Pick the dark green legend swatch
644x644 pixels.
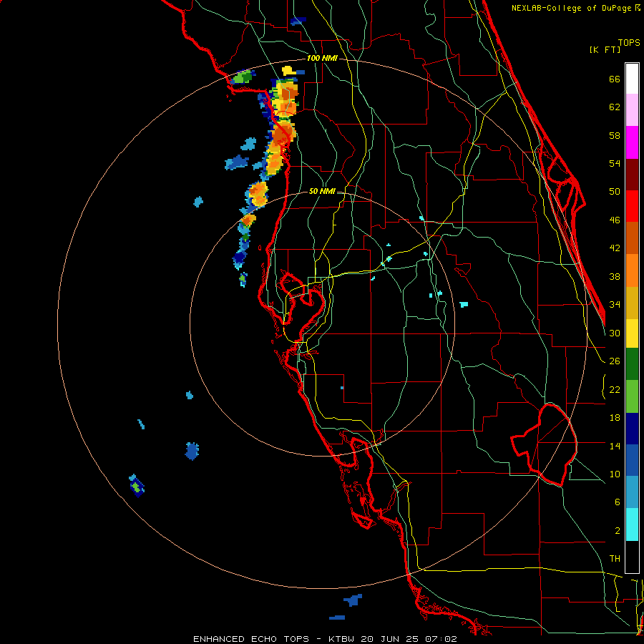pyautogui.click(x=632, y=364)
